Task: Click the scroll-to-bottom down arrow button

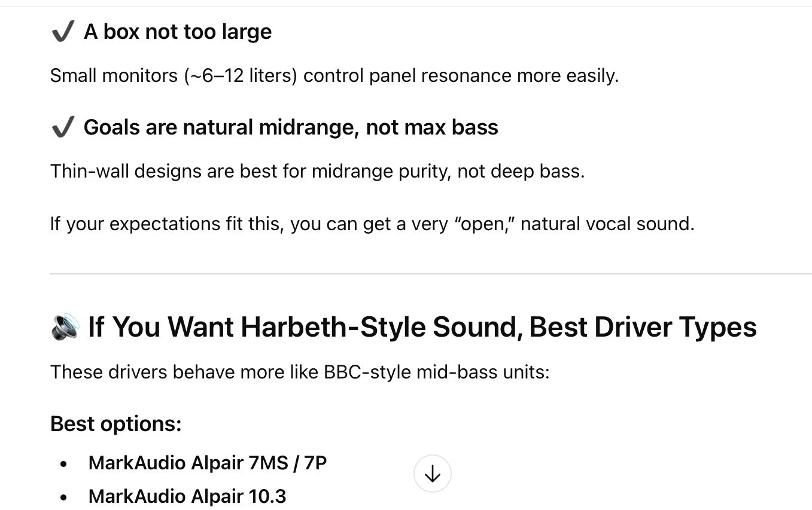Action: (x=432, y=474)
